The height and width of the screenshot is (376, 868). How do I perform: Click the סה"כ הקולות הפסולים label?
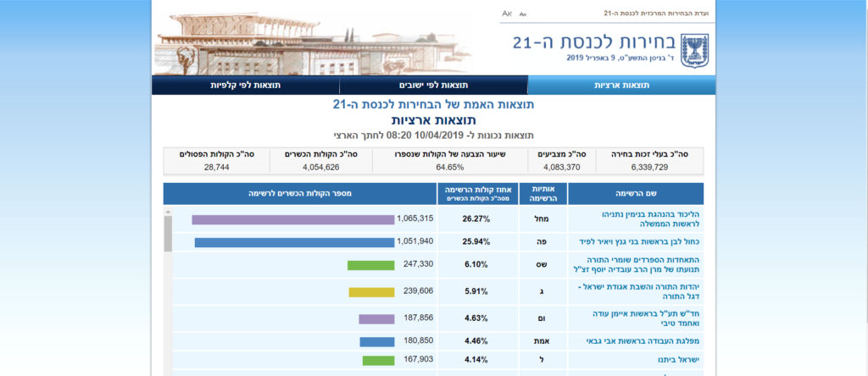point(216,154)
